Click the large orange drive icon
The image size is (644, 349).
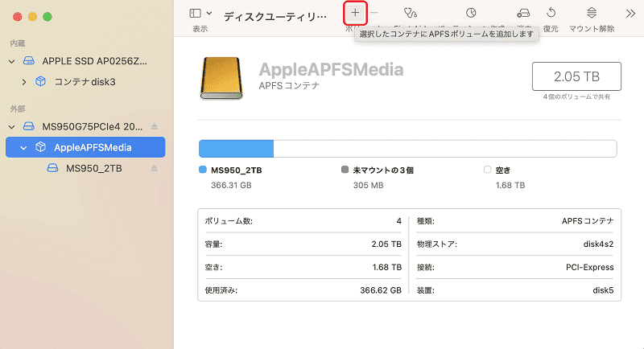click(221, 78)
